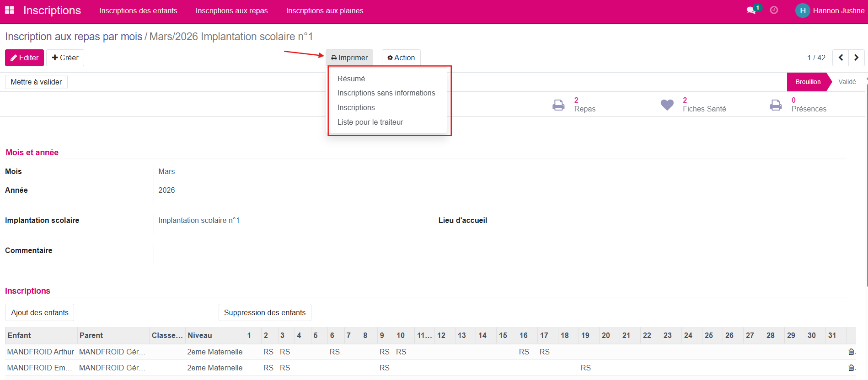
Task: Select Résumé from print menu
Action: point(351,79)
